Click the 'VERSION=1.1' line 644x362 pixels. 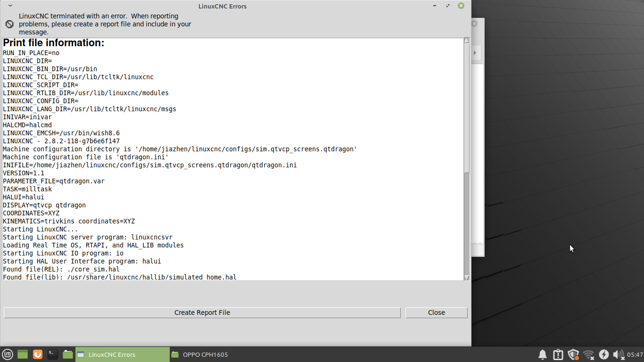(x=24, y=173)
